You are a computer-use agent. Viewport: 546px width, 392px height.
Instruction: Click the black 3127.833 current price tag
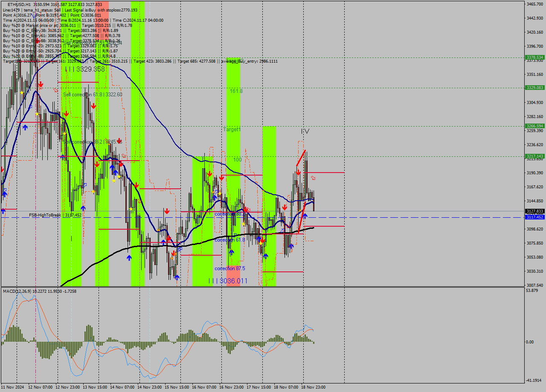(535, 211)
